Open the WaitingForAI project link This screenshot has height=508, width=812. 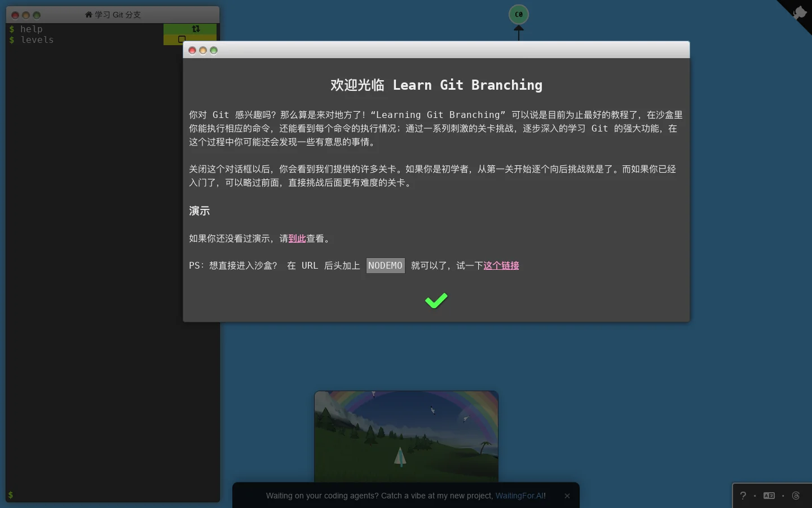(x=519, y=496)
